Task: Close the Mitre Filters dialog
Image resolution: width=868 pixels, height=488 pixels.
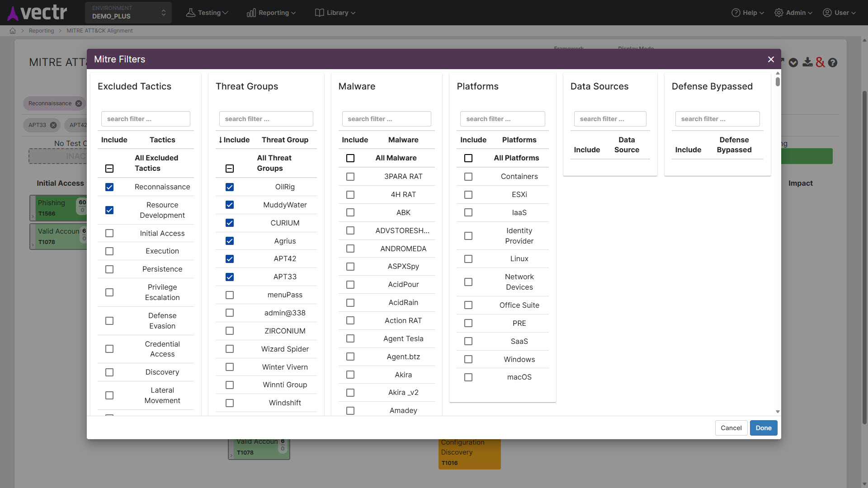Action: (x=771, y=59)
